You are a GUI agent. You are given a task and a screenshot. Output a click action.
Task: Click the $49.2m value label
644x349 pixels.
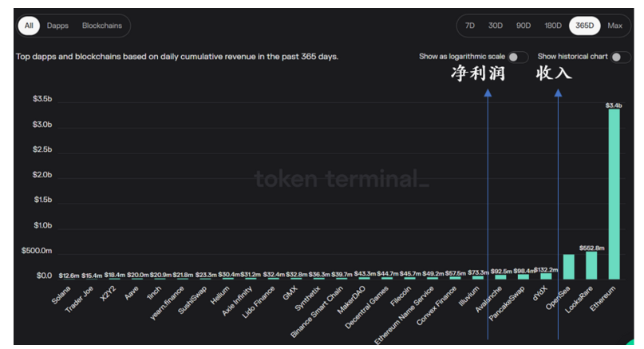(433, 274)
